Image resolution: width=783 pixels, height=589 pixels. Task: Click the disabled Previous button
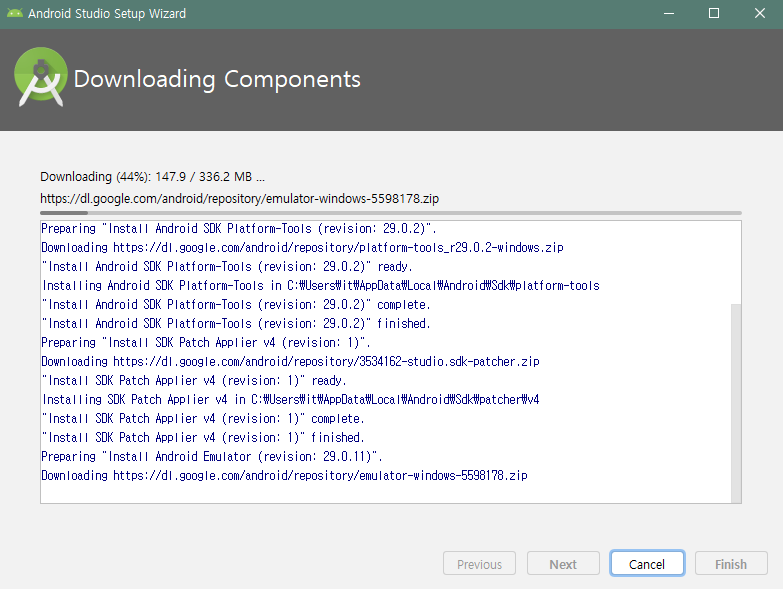[479, 564]
